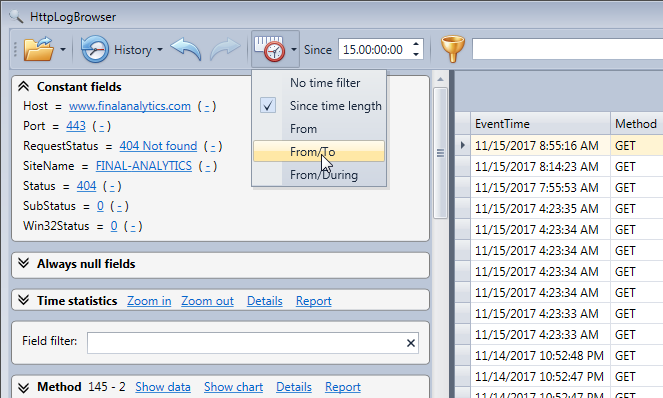Click 404 Not found link
Screen dimensions: 663x398
158,146
